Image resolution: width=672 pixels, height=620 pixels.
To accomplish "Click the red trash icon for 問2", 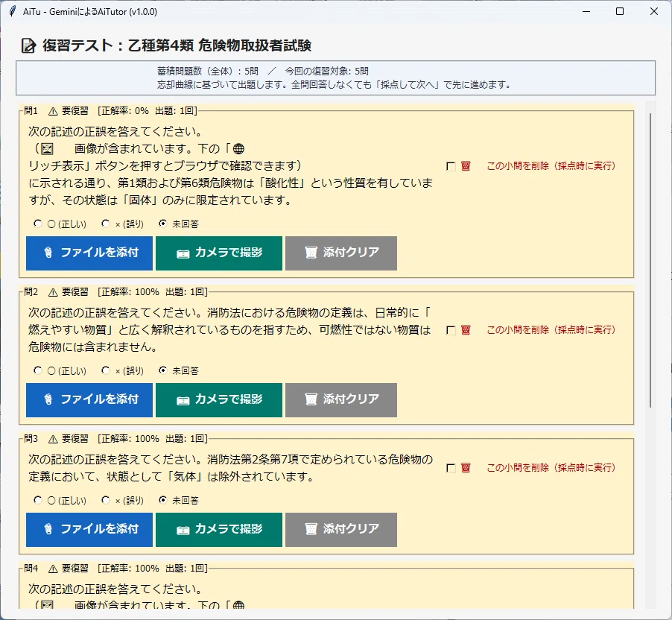I will [466, 329].
